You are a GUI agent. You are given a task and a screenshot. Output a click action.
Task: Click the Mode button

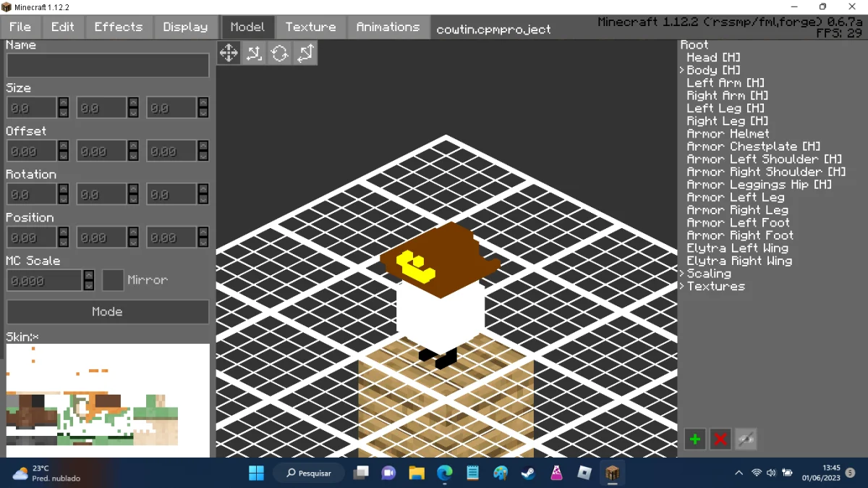(108, 312)
